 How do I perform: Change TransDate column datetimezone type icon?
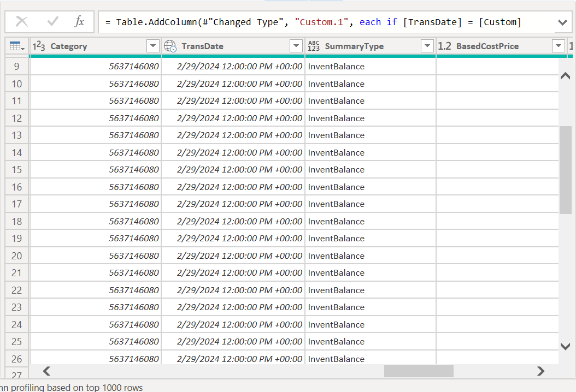(170, 46)
